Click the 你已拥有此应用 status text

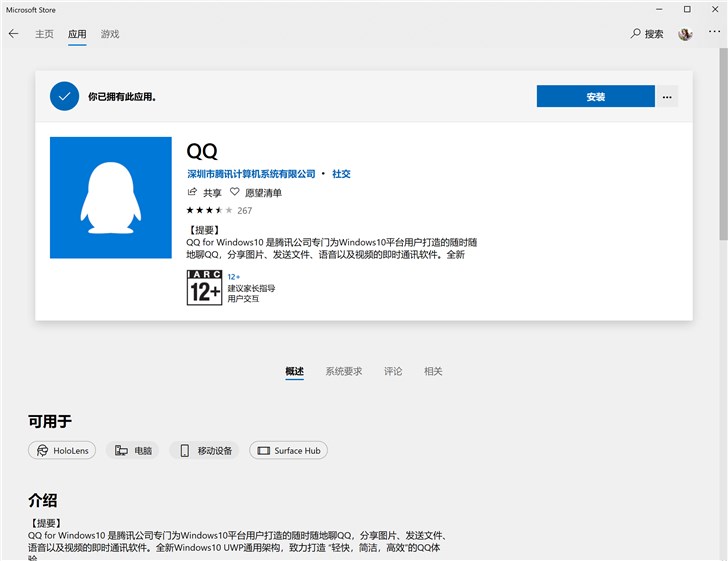pyautogui.click(x=122, y=97)
